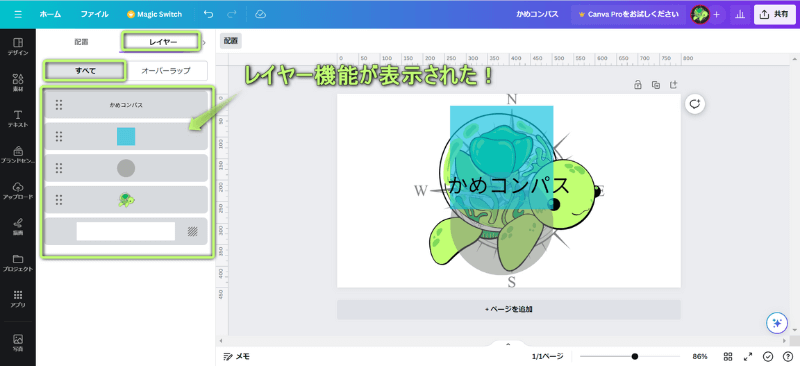The height and width of the screenshot is (366, 800).
Task: Edit the design title かめコンパス in the header
Action: click(x=537, y=14)
